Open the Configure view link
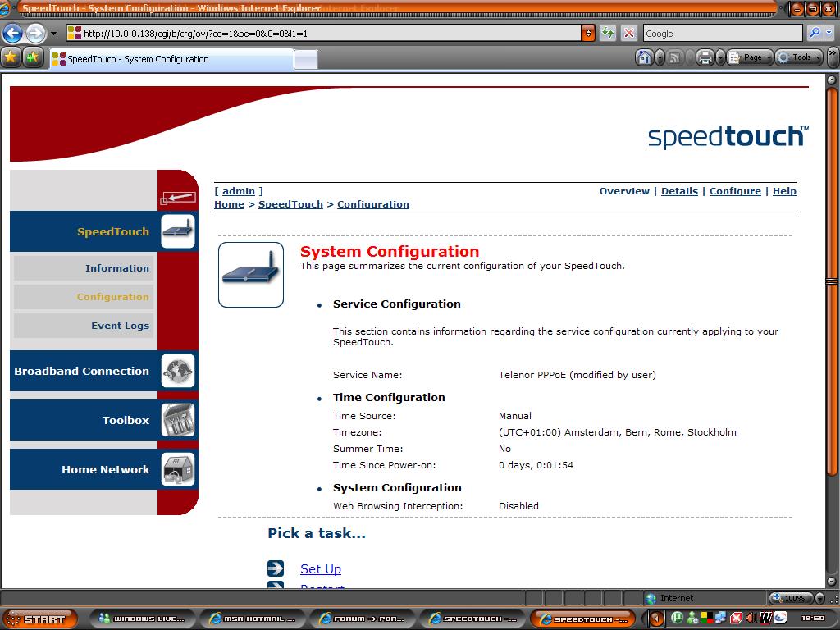 (735, 191)
